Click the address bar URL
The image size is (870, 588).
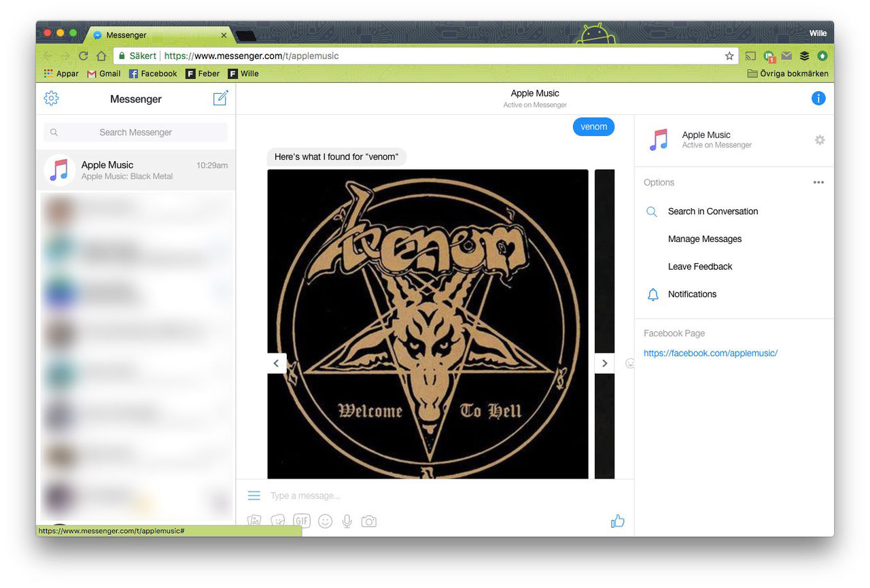[251, 56]
